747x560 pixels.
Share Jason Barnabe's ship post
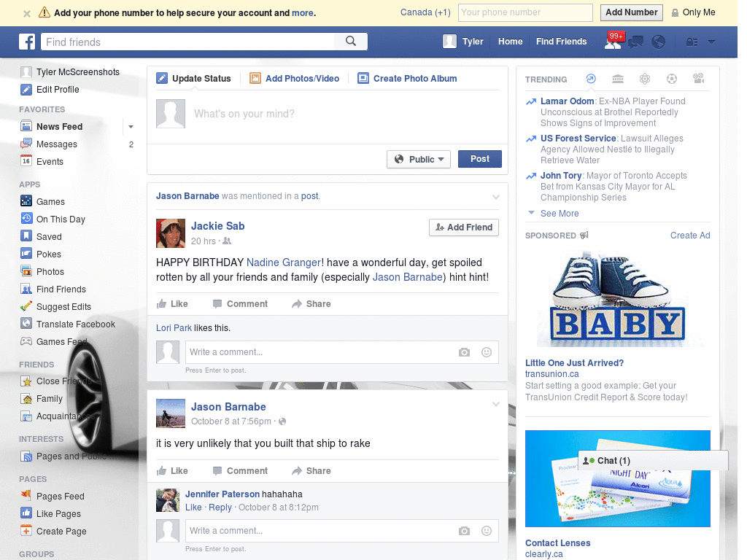point(311,471)
